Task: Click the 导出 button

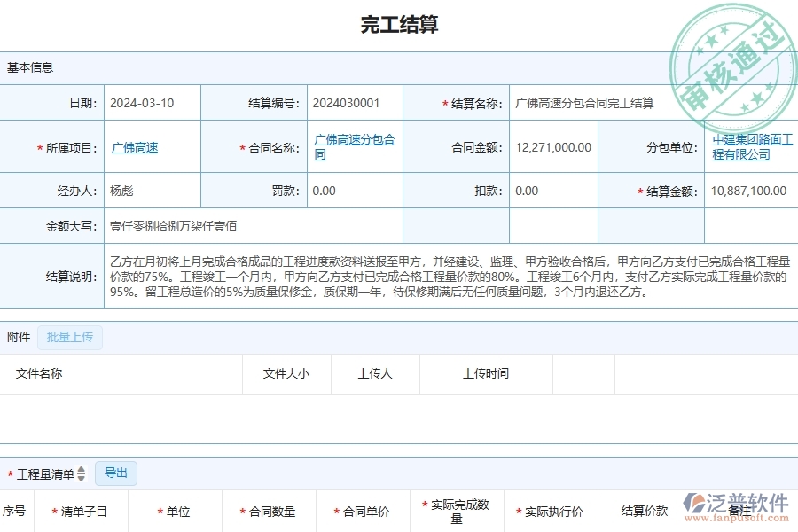Action: click(115, 473)
